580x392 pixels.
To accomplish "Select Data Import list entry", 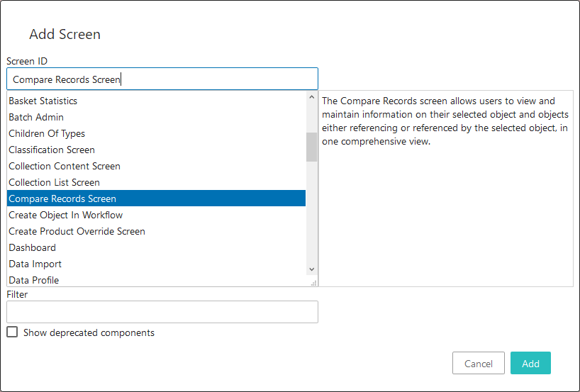I will [156, 264].
